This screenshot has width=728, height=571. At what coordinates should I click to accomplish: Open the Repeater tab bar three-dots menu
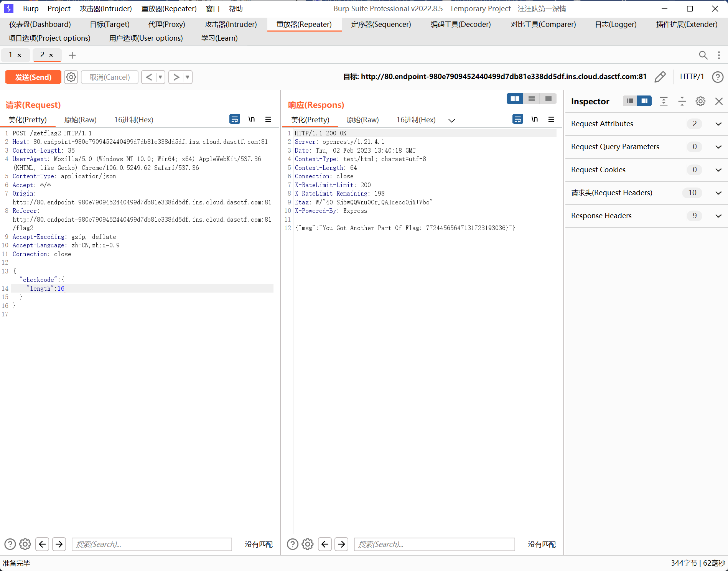[719, 55]
